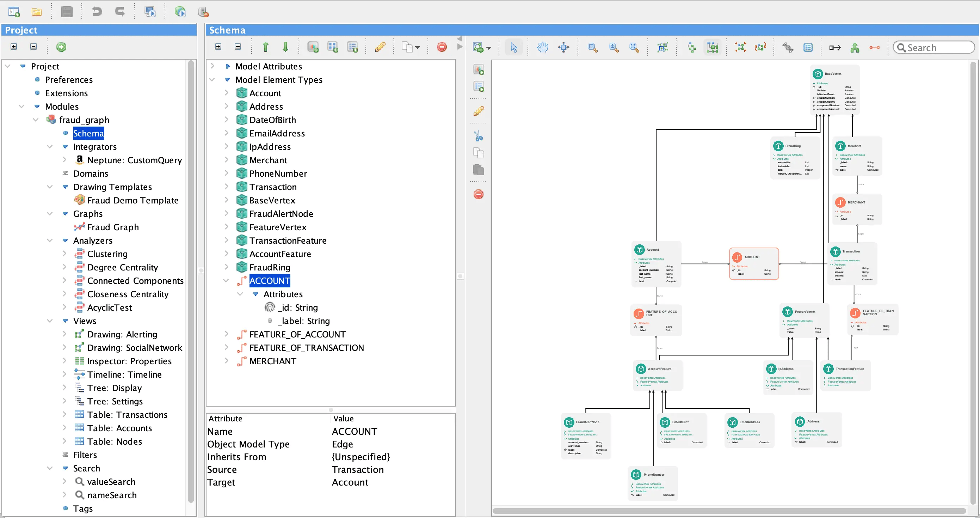Screen dimensions: 980x518
Task: Toggle the Analyzers section in Project panel
Action: pos(52,240)
